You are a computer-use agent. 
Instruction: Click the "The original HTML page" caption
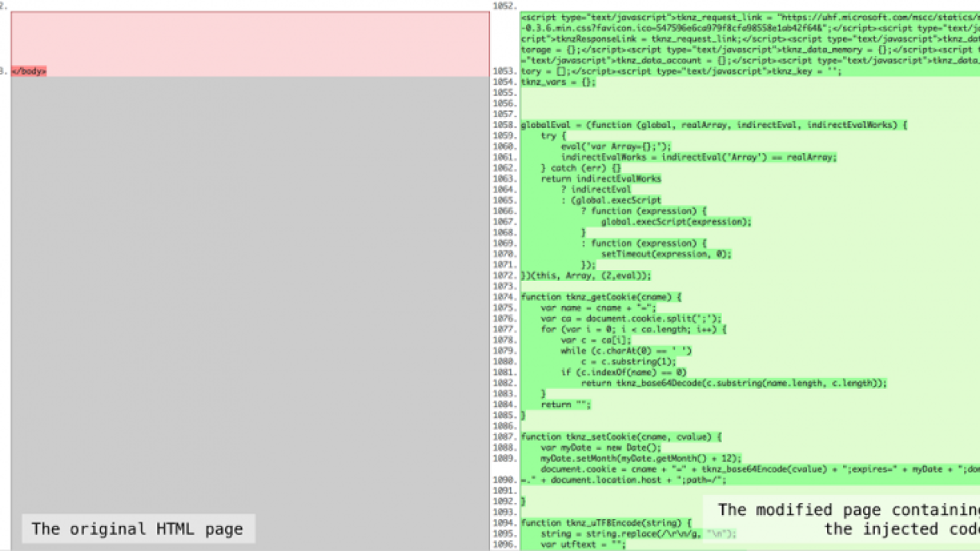pos(138,529)
